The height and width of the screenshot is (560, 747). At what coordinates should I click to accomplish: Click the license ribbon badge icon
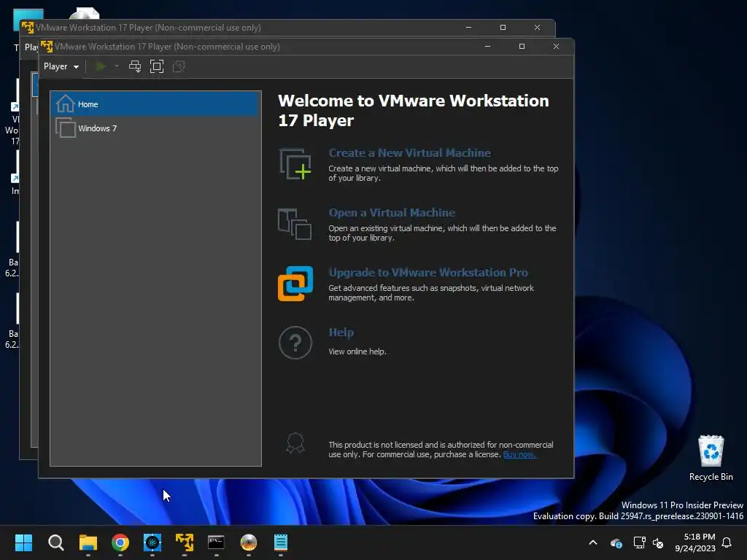click(x=295, y=443)
